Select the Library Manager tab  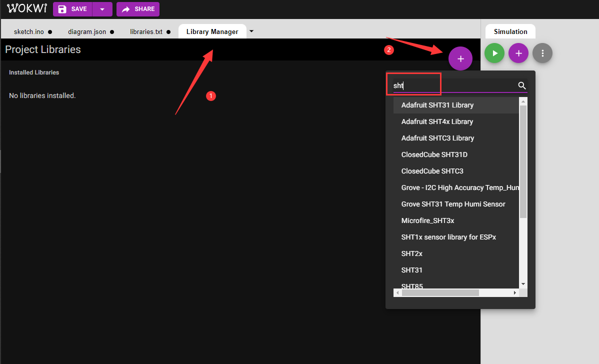212,31
